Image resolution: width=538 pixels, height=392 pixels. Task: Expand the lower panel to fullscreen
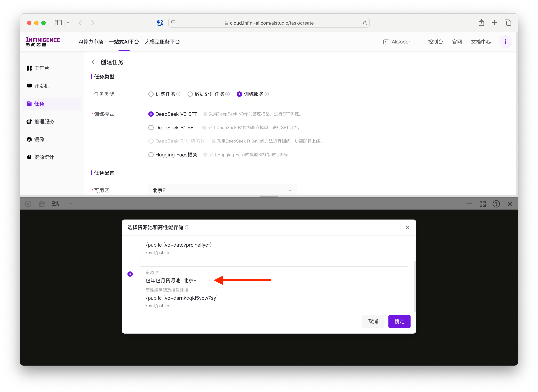coord(482,204)
